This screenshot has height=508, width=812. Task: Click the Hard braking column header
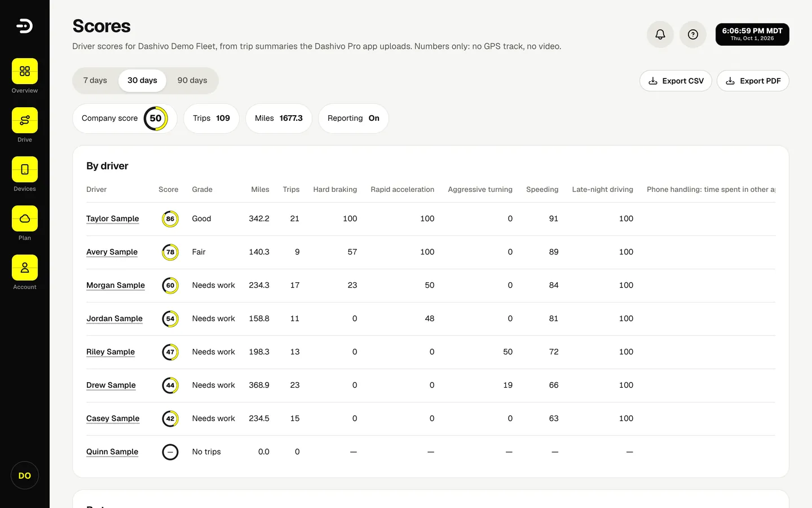click(335, 190)
